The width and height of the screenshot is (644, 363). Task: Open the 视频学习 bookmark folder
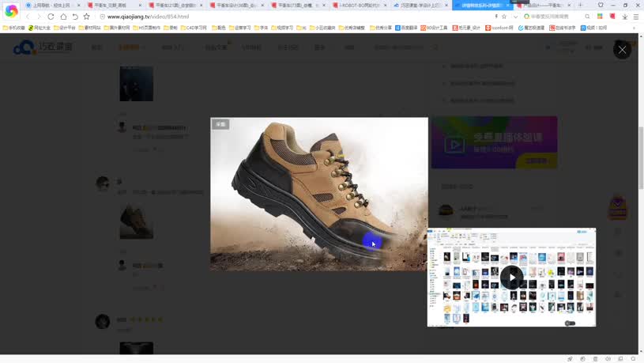[282, 28]
